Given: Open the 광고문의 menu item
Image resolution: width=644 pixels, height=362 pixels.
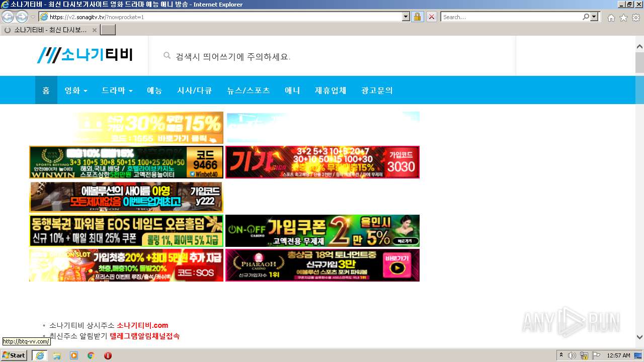Looking at the screenshot, I should [x=377, y=90].
